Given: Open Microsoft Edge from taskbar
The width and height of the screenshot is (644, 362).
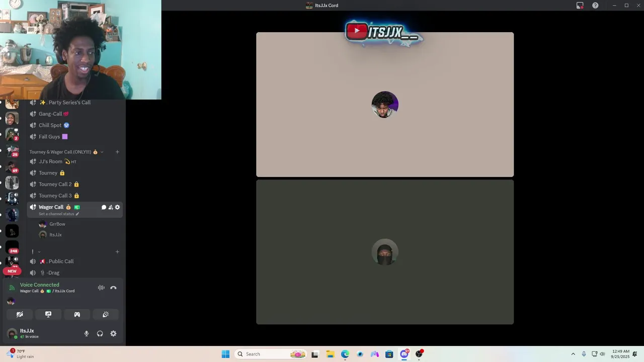Looking at the screenshot, I should [345, 354].
